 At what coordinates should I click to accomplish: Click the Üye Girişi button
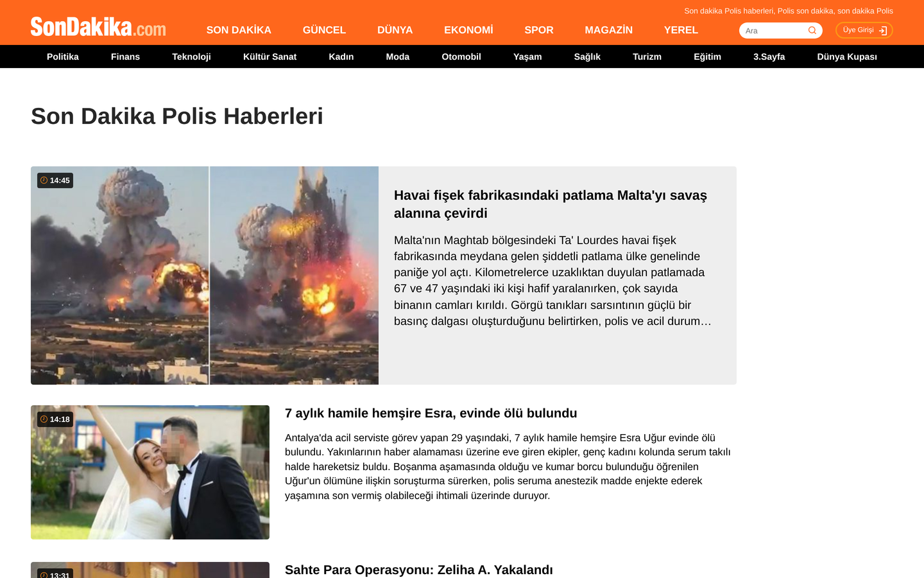pos(864,30)
